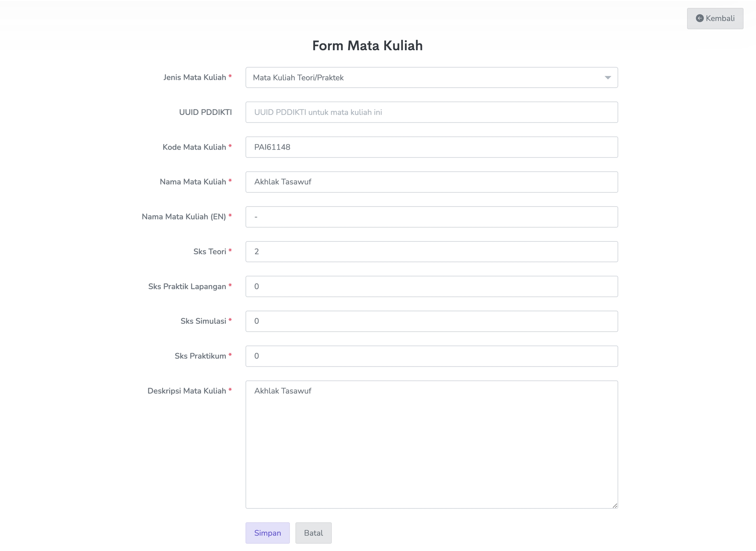Click the Jenis Mata Kuliah label text
756x551 pixels.
tap(195, 77)
